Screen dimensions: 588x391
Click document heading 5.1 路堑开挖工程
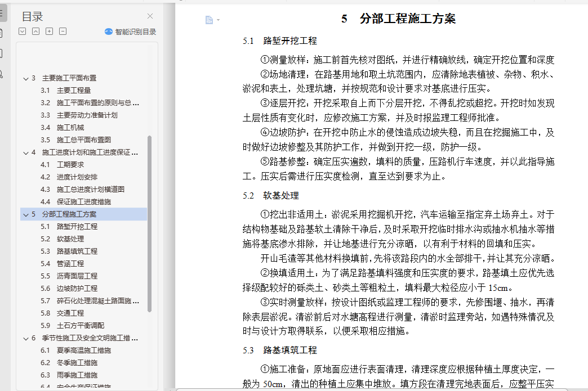tap(280, 41)
